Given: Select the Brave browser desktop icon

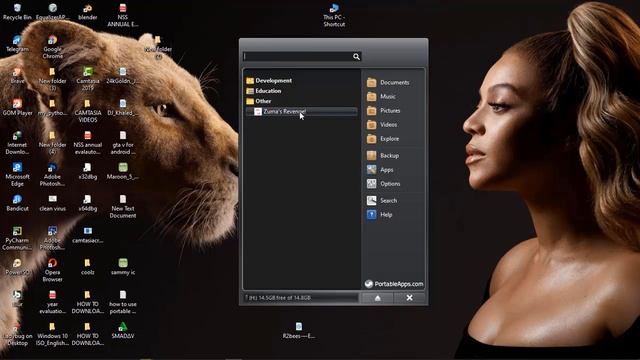Looking at the screenshot, I should click(17, 76).
